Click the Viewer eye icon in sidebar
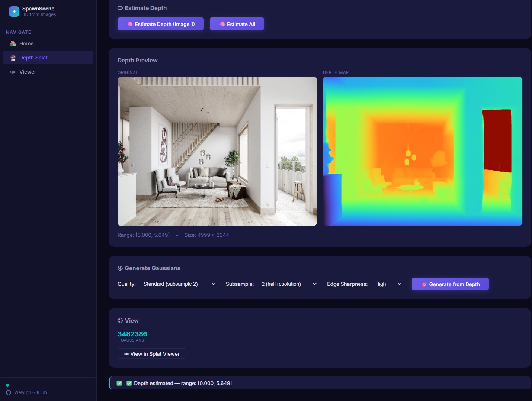532x401 pixels. [13, 72]
